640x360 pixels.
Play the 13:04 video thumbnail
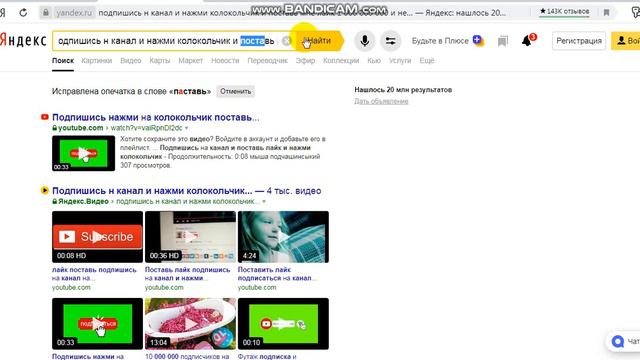coord(190,324)
